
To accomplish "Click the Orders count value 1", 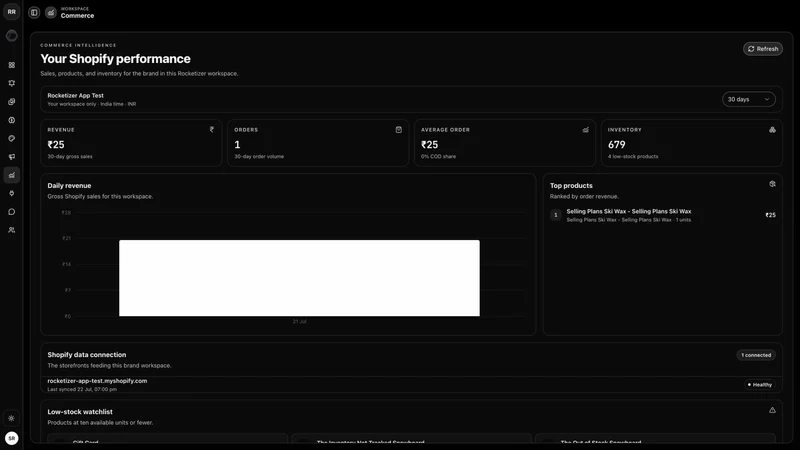I will (237, 145).
